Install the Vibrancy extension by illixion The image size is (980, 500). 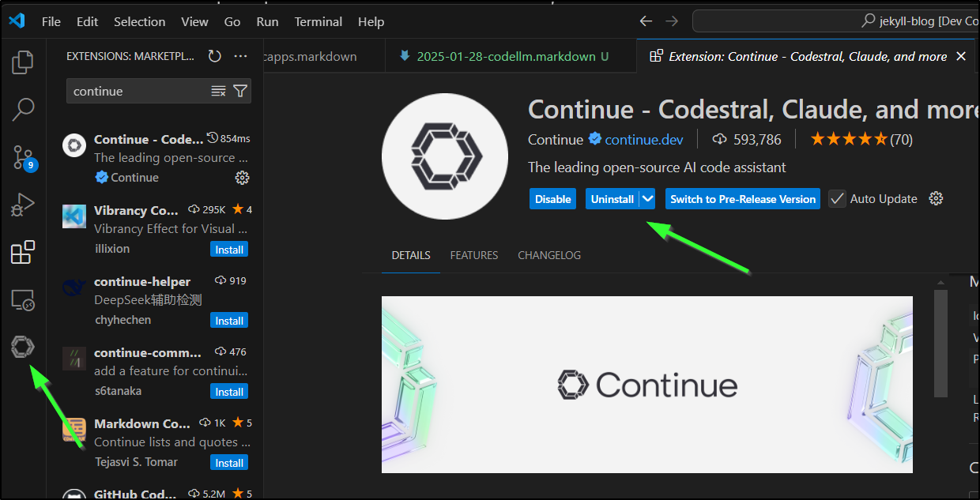pos(229,250)
